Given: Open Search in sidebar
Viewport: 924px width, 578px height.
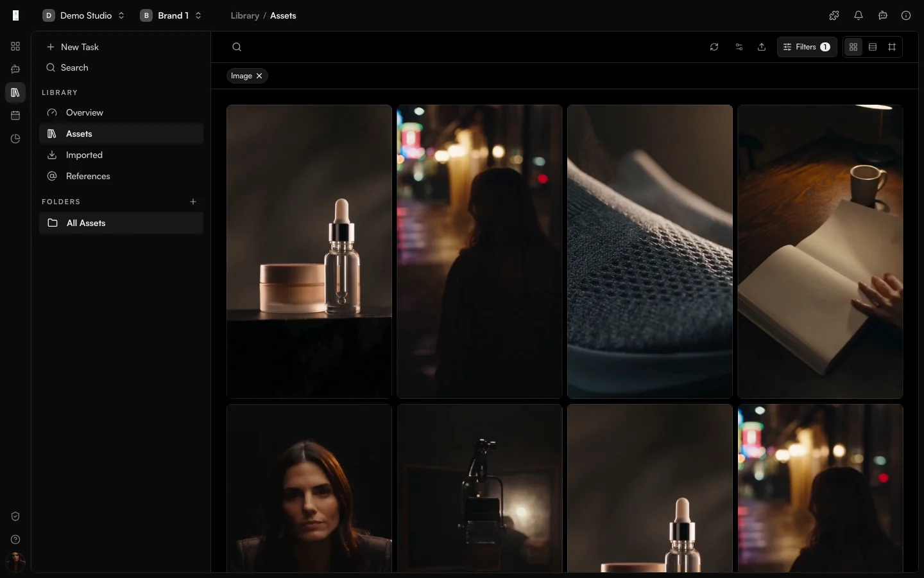Looking at the screenshot, I should pos(121,67).
